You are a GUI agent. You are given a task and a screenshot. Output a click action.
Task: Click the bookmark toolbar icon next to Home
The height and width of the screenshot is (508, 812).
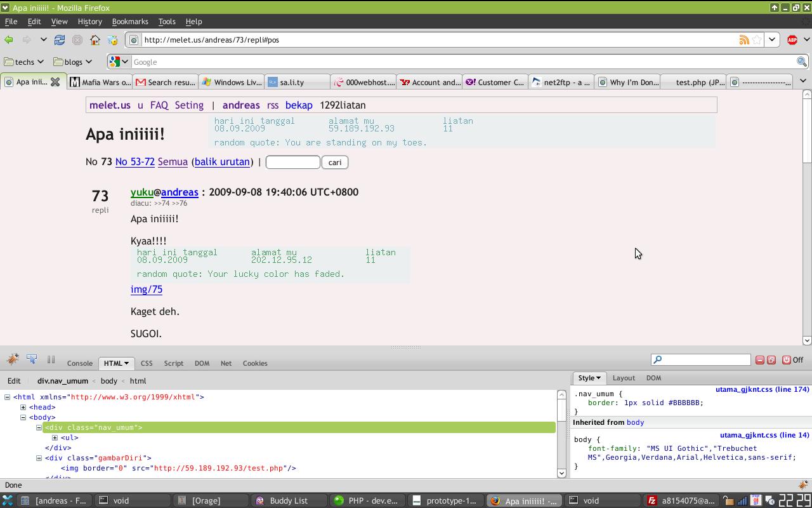tap(113, 40)
